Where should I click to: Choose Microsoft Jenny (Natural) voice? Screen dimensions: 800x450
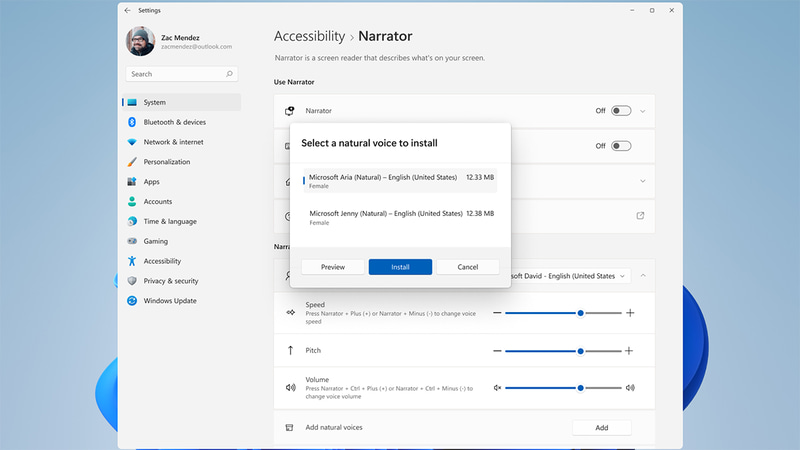(x=400, y=217)
